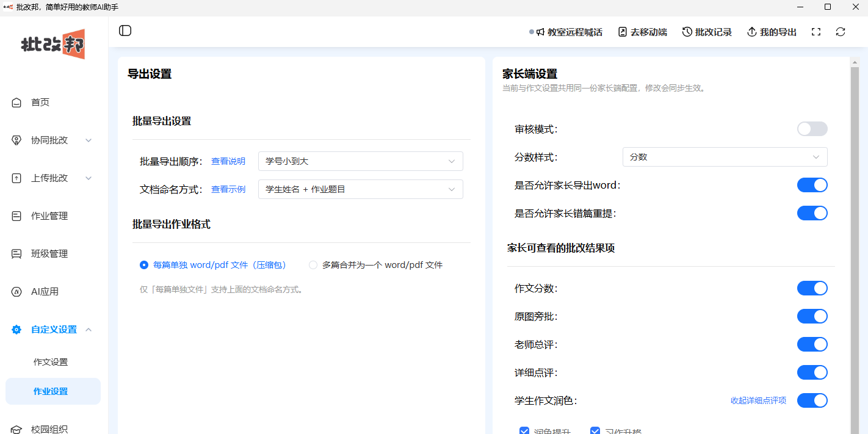Screen dimensions: 868x434
Task: Open the 文档命名方式 dropdown
Action: pos(360,189)
